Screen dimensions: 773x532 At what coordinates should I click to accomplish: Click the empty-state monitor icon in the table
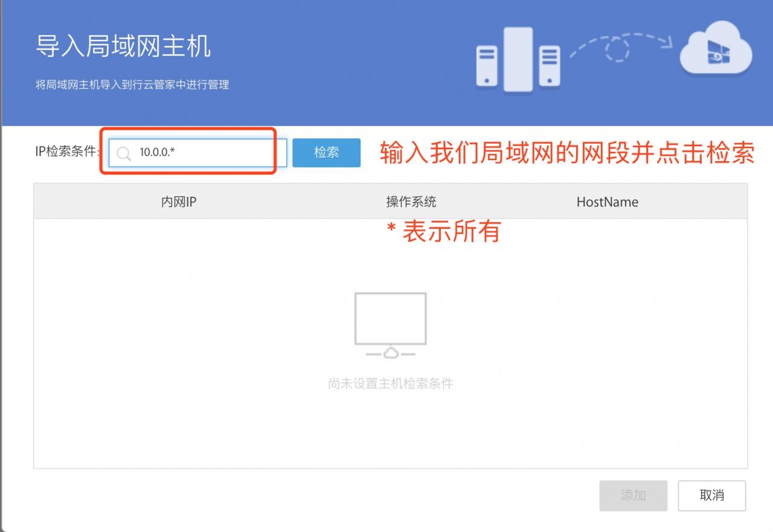pos(390,325)
